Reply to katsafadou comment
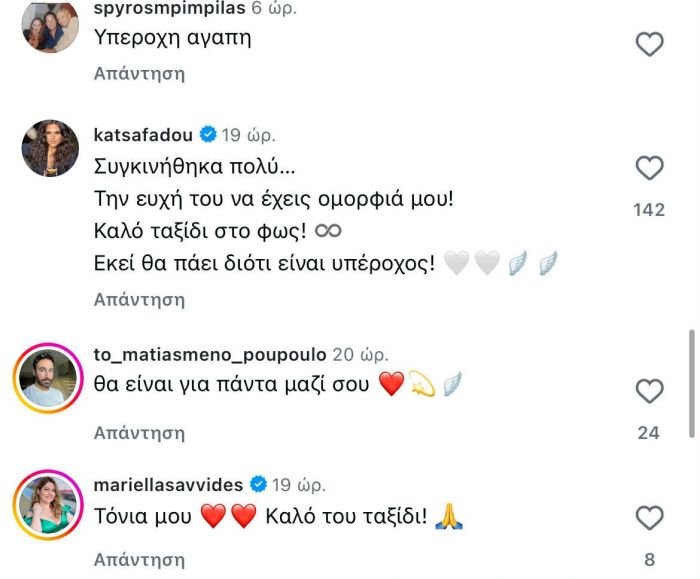The height and width of the screenshot is (579, 700). [x=139, y=299]
